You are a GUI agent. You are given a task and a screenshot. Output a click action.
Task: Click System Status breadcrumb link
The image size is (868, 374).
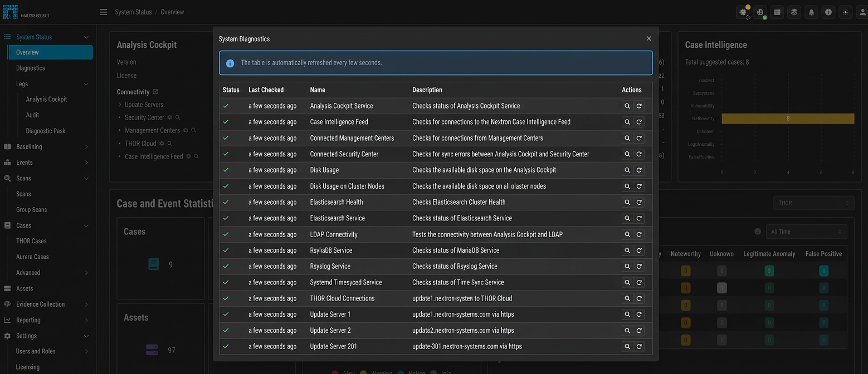click(x=133, y=12)
